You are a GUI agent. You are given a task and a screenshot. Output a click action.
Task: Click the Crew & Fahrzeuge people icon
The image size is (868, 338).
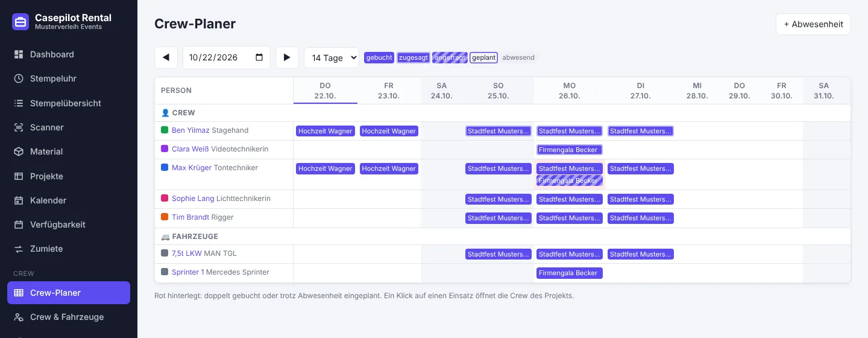click(x=19, y=317)
